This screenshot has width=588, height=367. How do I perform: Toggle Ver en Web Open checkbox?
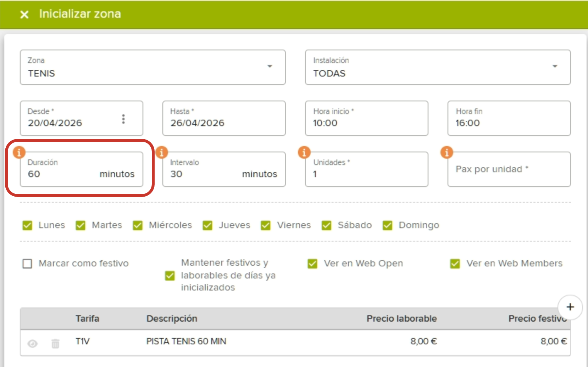tap(312, 264)
